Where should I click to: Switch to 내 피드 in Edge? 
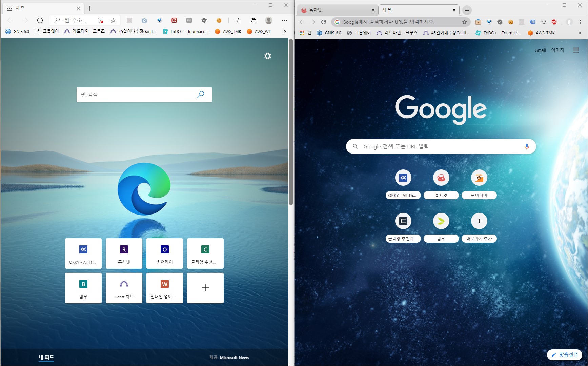(46, 357)
